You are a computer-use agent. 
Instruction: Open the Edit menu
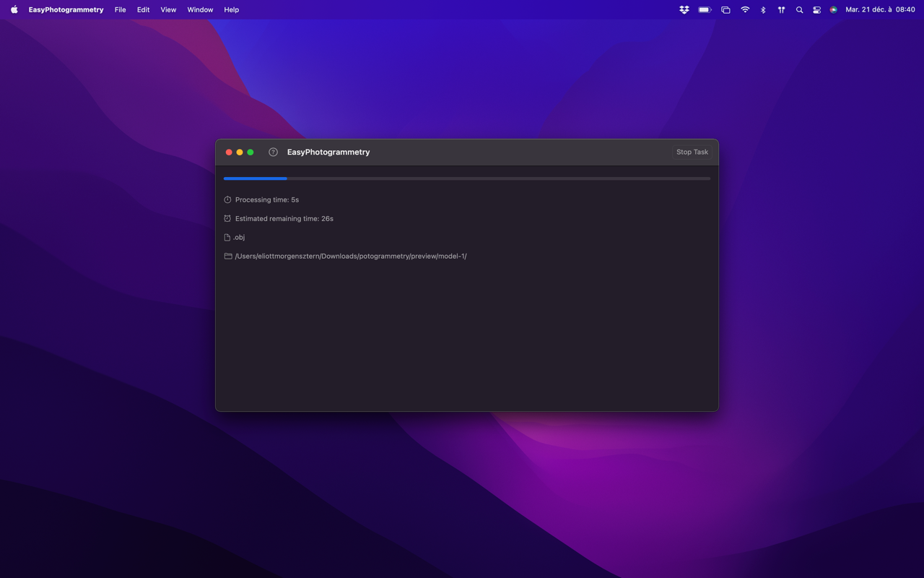click(144, 10)
